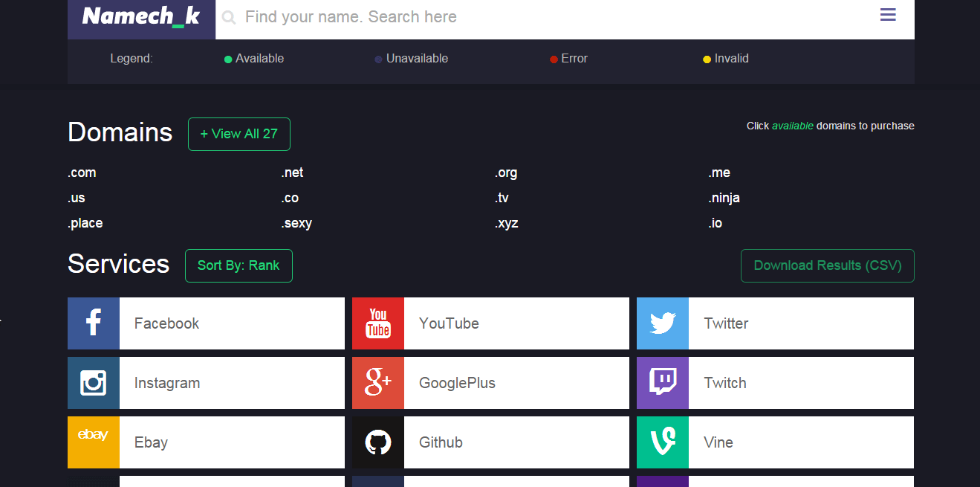Expand View All 27 domains
This screenshot has width=980, height=487.
pyautogui.click(x=239, y=134)
